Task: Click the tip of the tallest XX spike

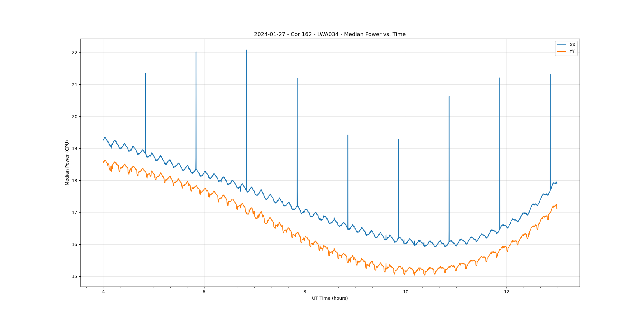Action: tap(247, 50)
